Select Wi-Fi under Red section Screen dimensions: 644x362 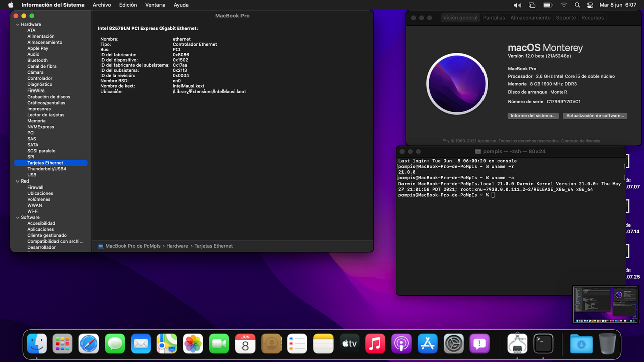33,211
